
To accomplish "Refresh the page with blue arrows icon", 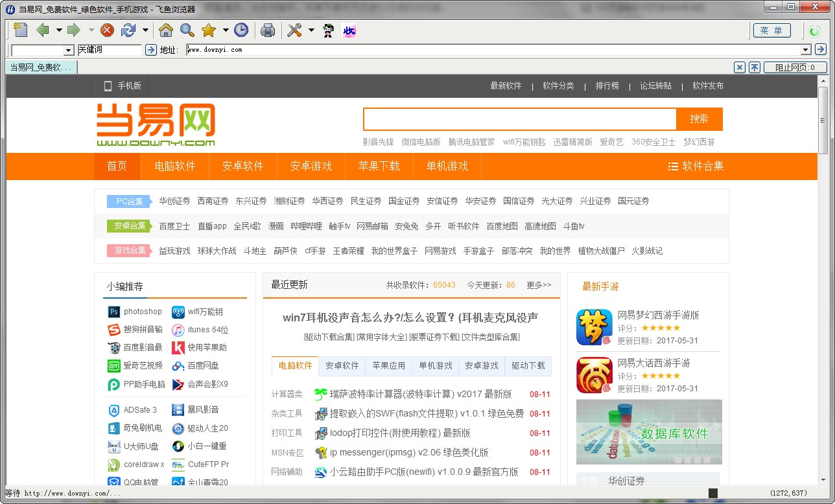I will (128, 30).
